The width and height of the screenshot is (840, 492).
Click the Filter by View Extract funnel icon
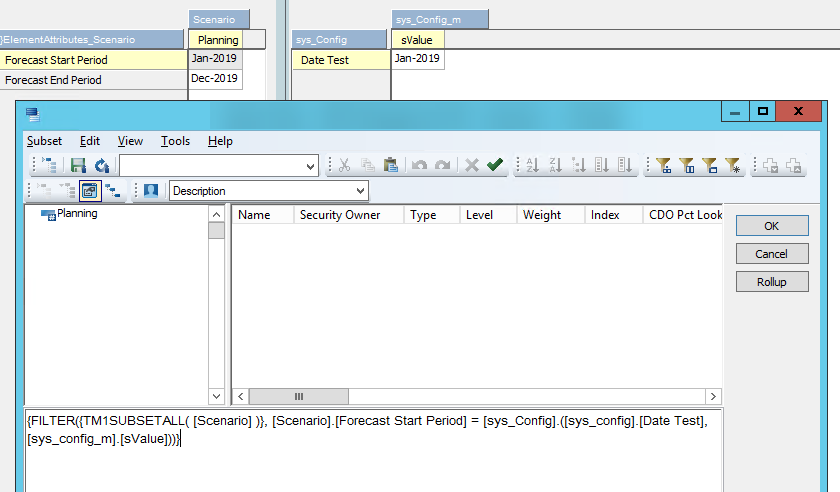709,165
